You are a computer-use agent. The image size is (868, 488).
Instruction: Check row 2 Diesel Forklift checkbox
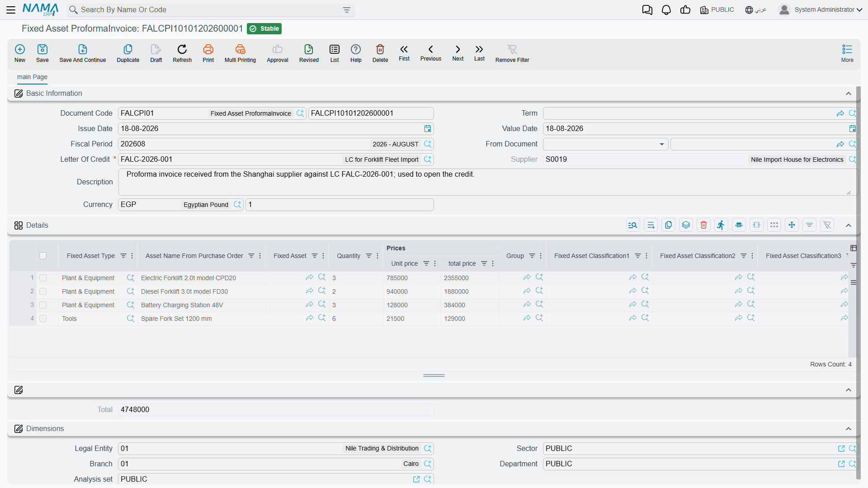click(43, 291)
